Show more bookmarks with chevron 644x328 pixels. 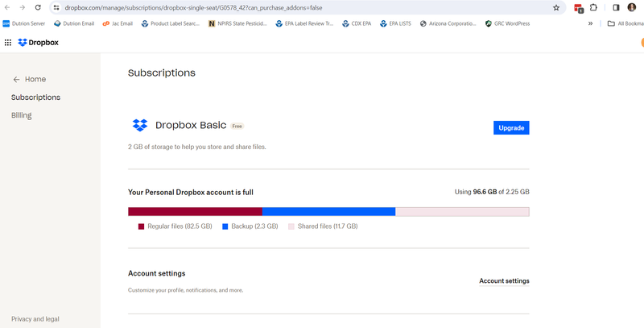coord(590,23)
